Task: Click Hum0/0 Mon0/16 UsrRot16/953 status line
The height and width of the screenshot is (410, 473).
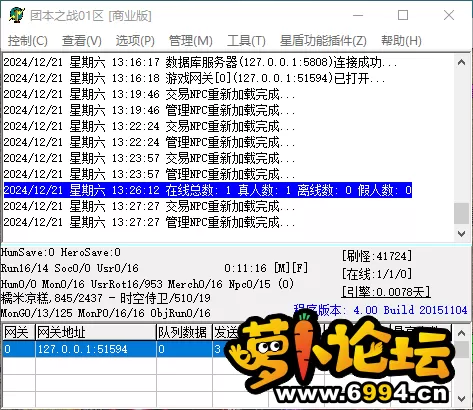Action: 147,284
